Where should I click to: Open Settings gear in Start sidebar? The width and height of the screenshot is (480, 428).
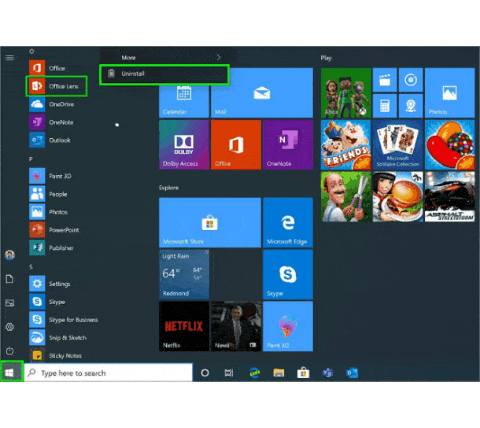tap(10, 327)
